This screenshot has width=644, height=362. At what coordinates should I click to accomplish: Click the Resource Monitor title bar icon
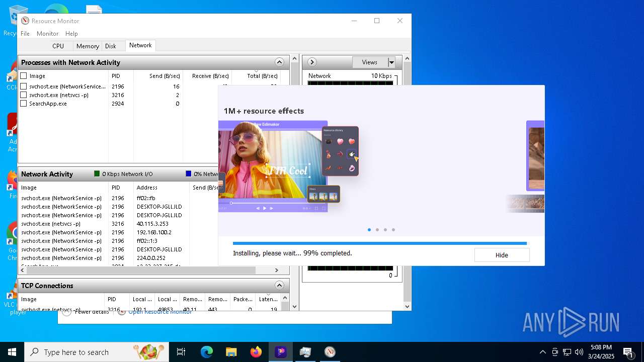point(25,21)
